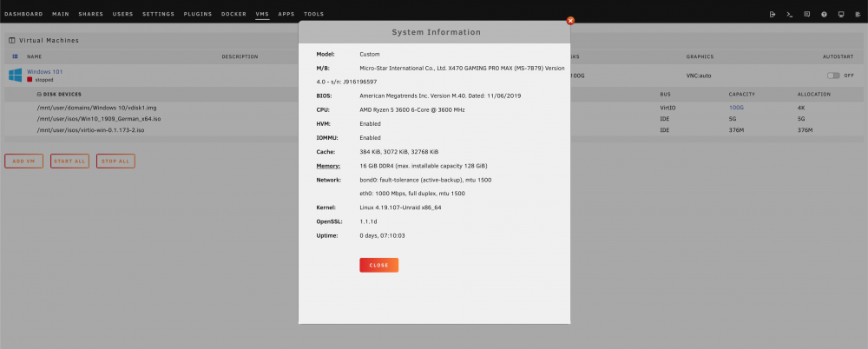Click the log icon at far right of top bar
Viewport: 868px width, 349px height.
click(x=858, y=15)
